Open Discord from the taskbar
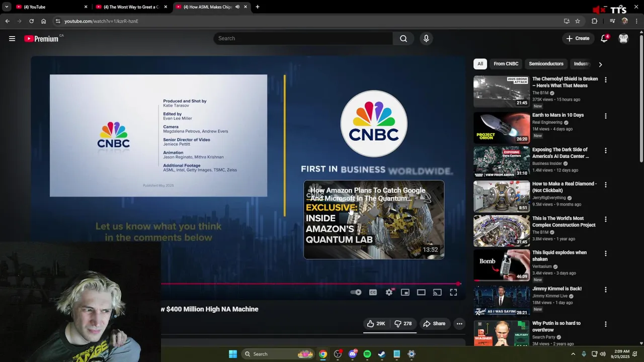This screenshot has width=644, height=362. pos(352,354)
